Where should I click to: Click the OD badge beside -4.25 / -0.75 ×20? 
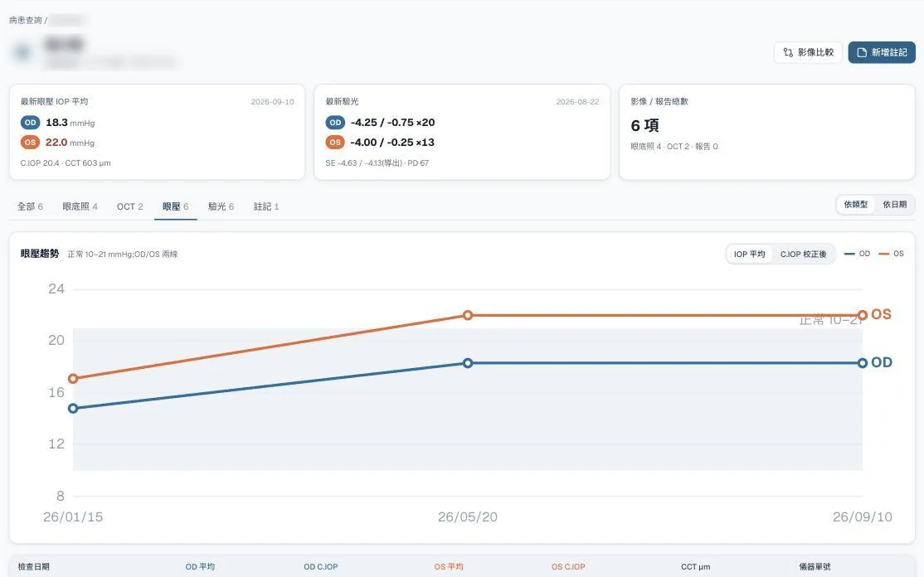[x=335, y=123]
